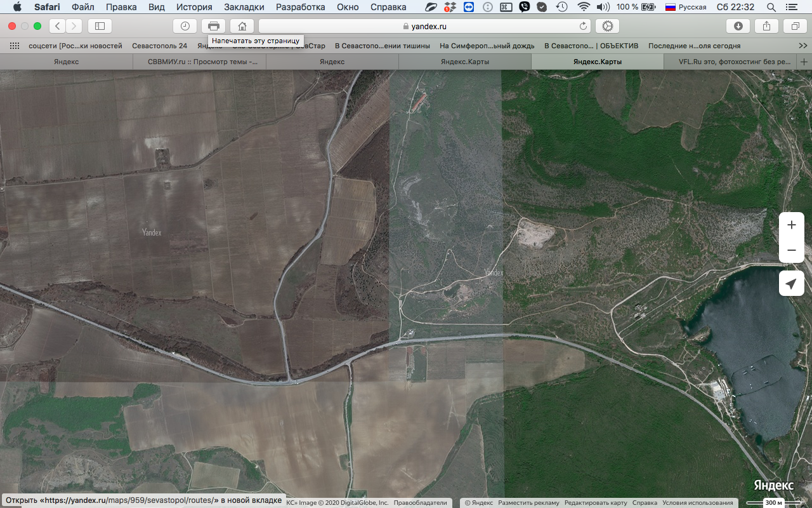Switch to the inactive Яндекс.Карты tab
Image resolution: width=812 pixels, height=508 pixels.
465,62
